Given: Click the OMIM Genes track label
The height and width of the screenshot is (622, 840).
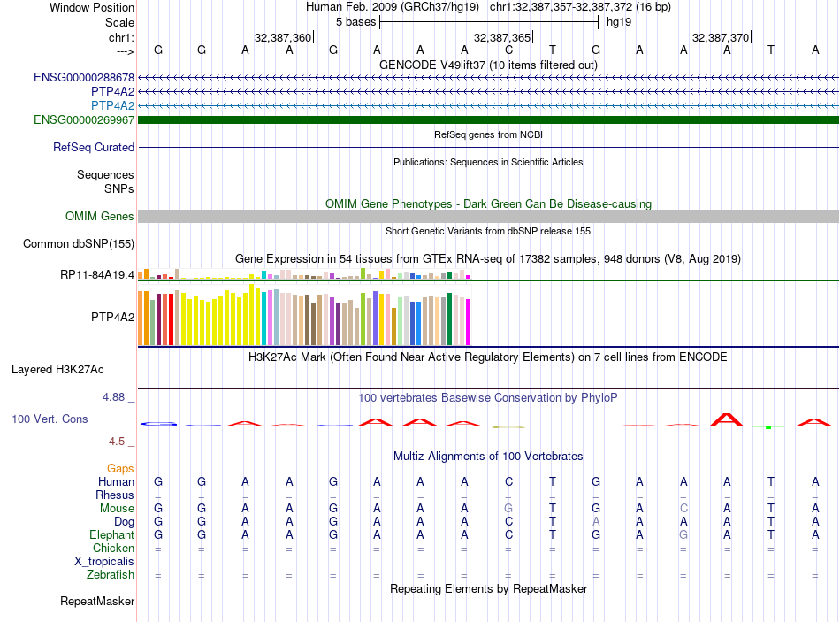Looking at the screenshot, I should point(99,216).
